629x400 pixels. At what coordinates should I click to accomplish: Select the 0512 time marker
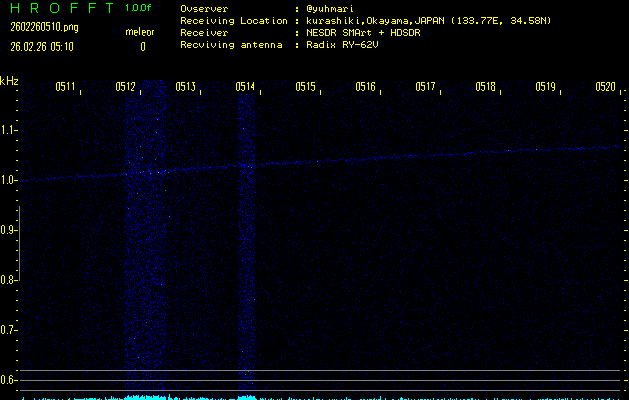point(125,87)
